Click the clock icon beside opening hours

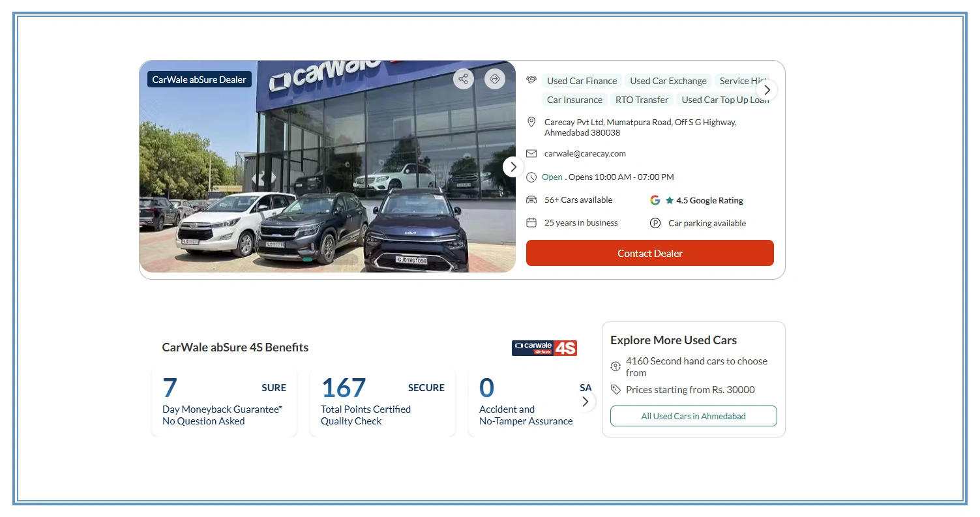[x=531, y=177]
